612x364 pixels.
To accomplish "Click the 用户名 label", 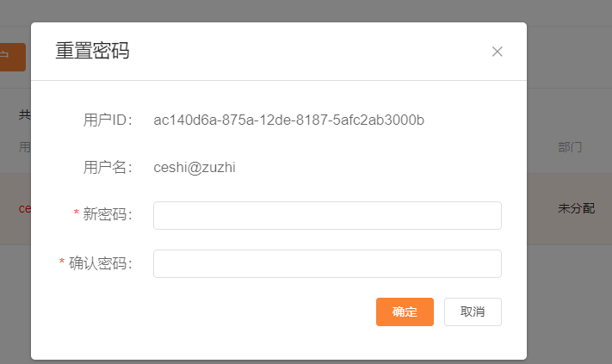I will pyautogui.click(x=108, y=167).
